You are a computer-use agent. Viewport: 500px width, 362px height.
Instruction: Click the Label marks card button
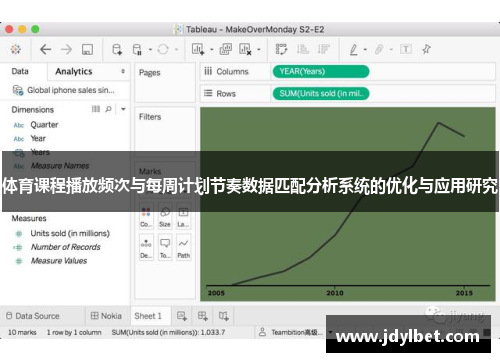point(183,217)
